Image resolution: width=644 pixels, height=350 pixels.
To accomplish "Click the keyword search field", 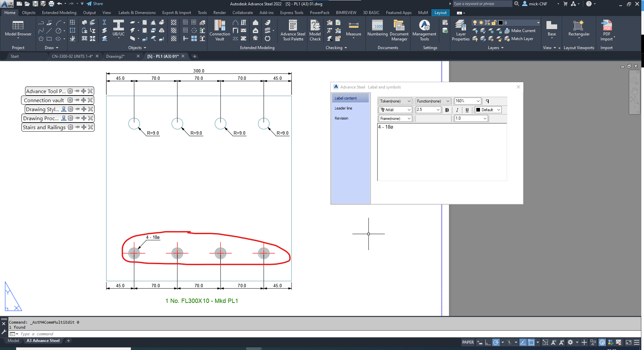I will [482, 4].
